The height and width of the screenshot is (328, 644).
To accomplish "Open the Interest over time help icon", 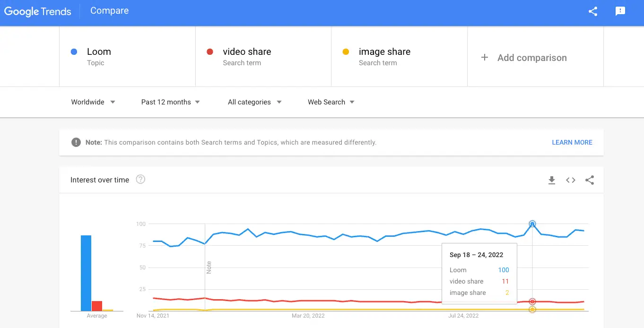I will pos(140,180).
